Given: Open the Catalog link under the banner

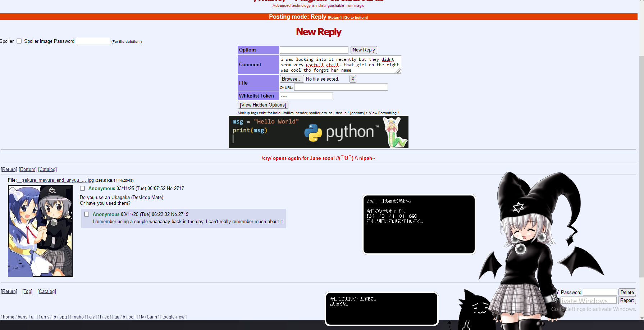Looking at the screenshot, I should click(47, 169).
